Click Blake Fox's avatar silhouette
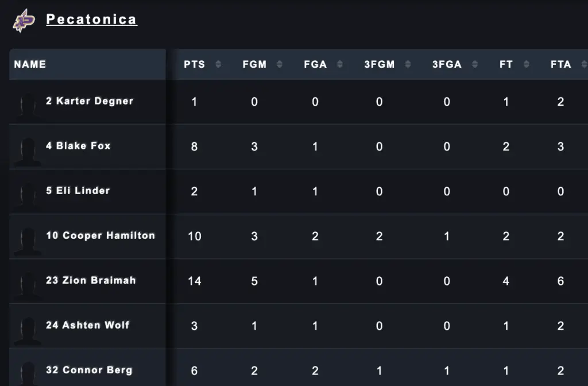 pos(27,150)
